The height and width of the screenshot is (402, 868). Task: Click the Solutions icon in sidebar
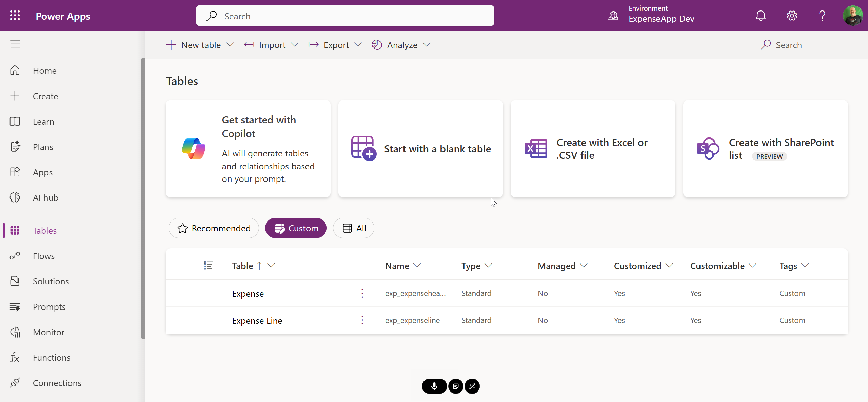[15, 281]
